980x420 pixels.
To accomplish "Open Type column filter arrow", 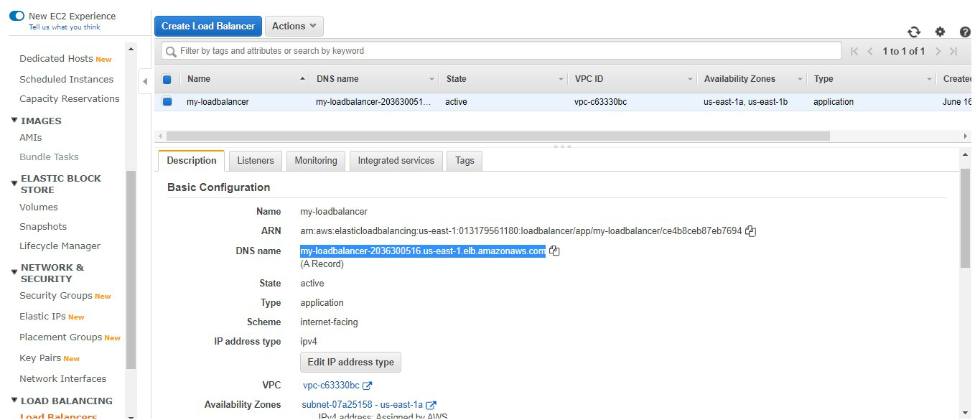I will [x=930, y=79].
